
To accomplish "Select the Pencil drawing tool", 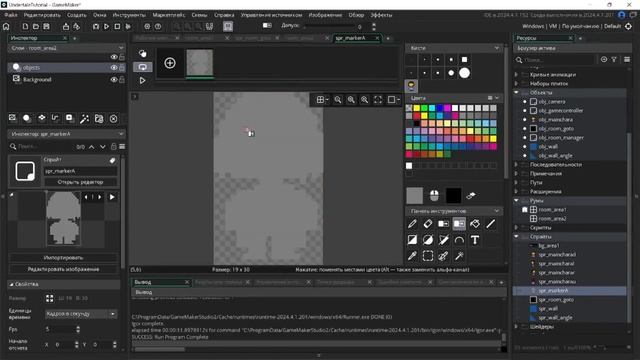I will [412, 224].
